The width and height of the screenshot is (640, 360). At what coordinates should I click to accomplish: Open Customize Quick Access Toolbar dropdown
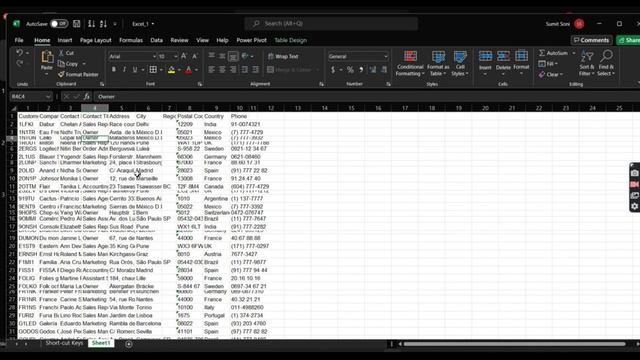tap(115, 24)
